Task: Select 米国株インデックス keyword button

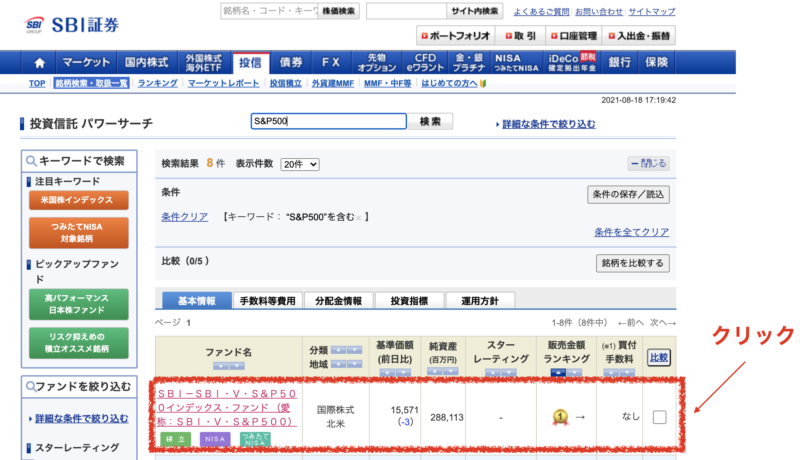Action: point(79,200)
